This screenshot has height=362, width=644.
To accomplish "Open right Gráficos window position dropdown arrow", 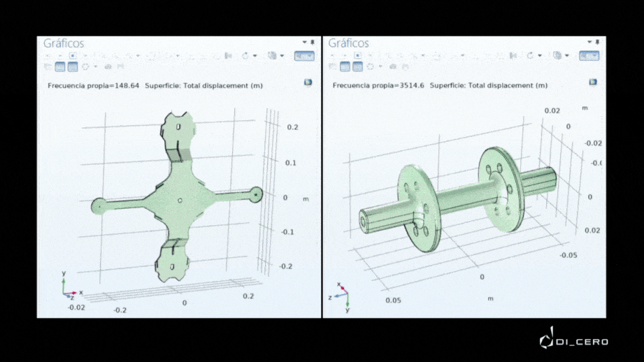I will point(589,42).
